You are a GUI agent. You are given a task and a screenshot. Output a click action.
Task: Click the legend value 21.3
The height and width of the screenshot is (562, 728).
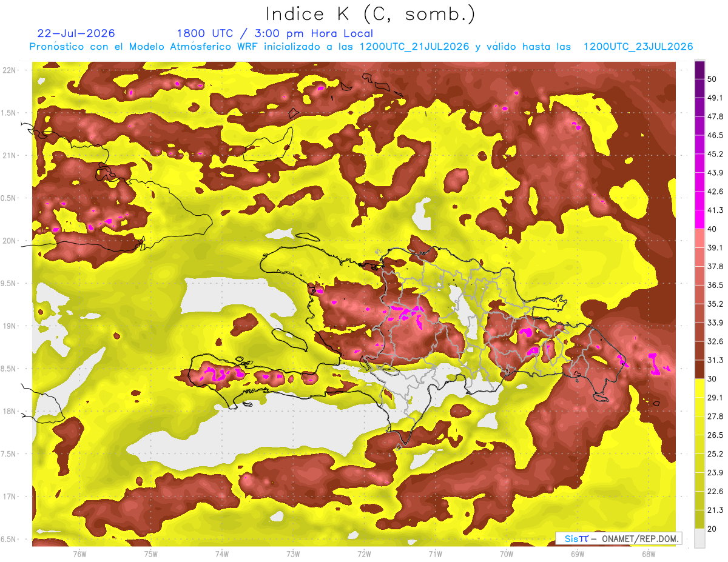coord(715,510)
